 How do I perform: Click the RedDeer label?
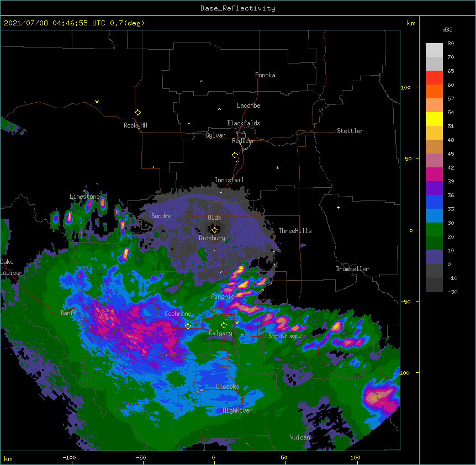(x=243, y=141)
